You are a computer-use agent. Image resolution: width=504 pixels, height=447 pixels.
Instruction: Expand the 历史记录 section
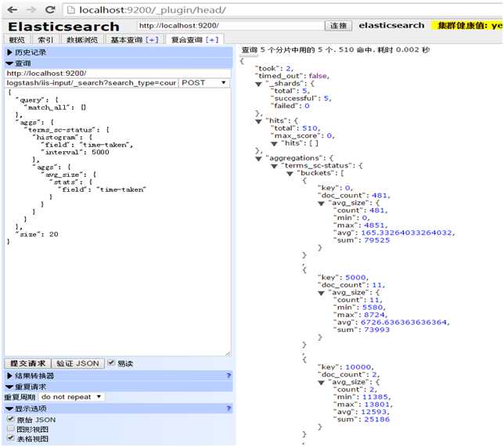(x=9, y=52)
